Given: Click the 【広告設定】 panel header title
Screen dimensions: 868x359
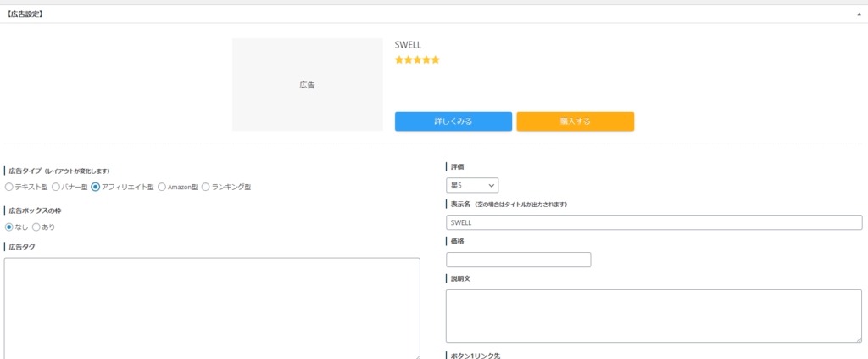Looking at the screenshot, I should pyautogui.click(x=25, y=14).
